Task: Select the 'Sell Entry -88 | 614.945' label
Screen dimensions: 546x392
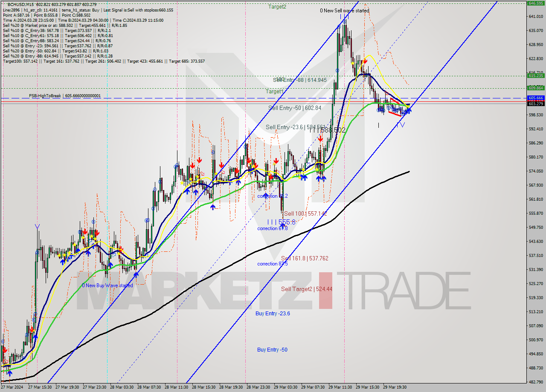Action: (x=300, y=80)
